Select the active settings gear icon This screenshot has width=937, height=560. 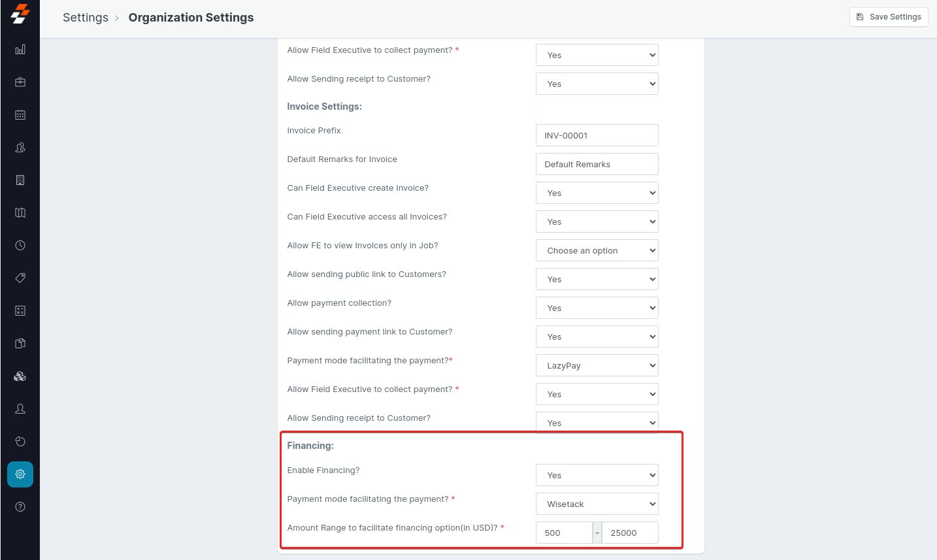pyautogui.click(x=20, y=474)
